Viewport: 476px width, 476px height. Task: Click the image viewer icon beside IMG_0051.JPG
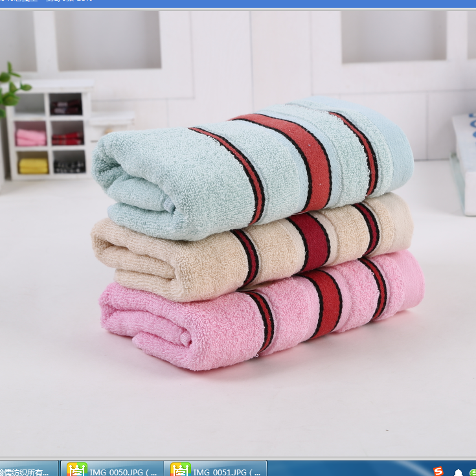(x=181, y=469)
